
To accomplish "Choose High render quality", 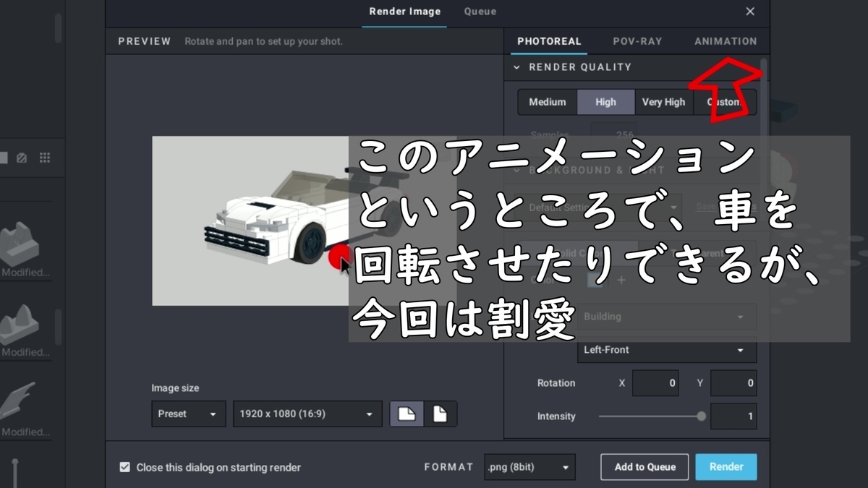I will pyautogui.click(x=606, y=102).
